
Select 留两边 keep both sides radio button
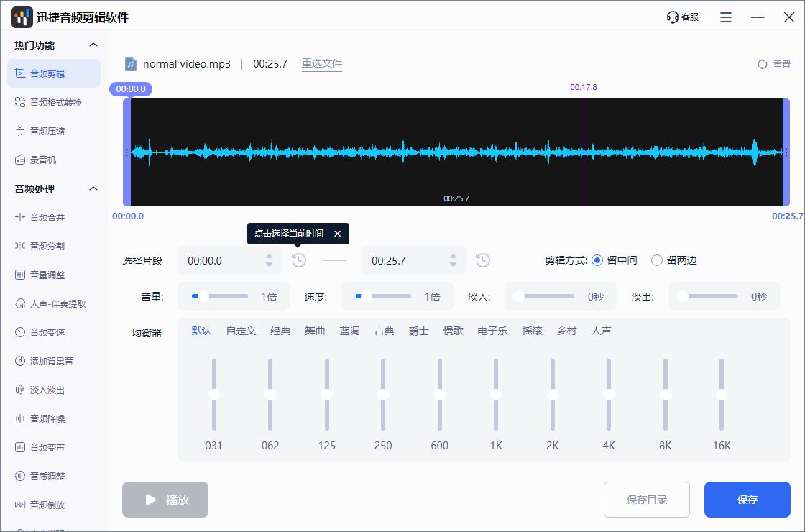657,260
